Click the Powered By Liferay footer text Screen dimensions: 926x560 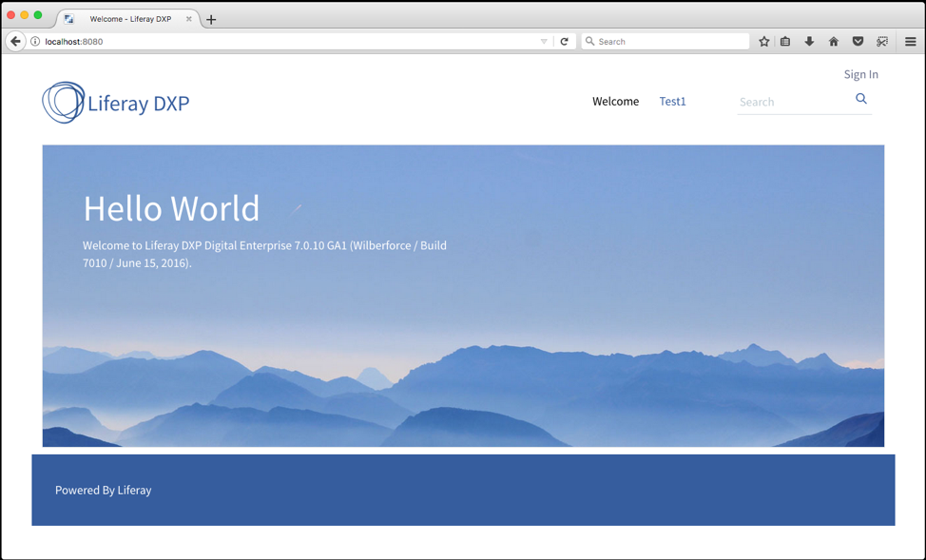point(104,491)
